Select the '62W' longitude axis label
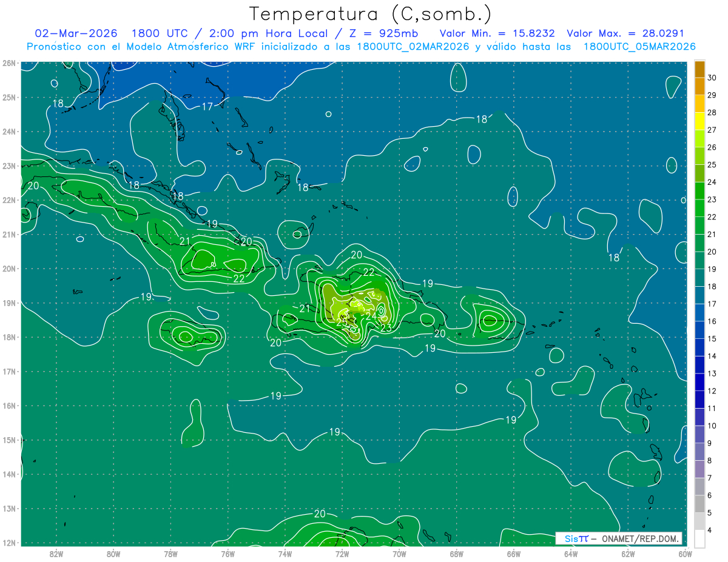The height and width of the screenshot is (562, 728). [628, 554]
